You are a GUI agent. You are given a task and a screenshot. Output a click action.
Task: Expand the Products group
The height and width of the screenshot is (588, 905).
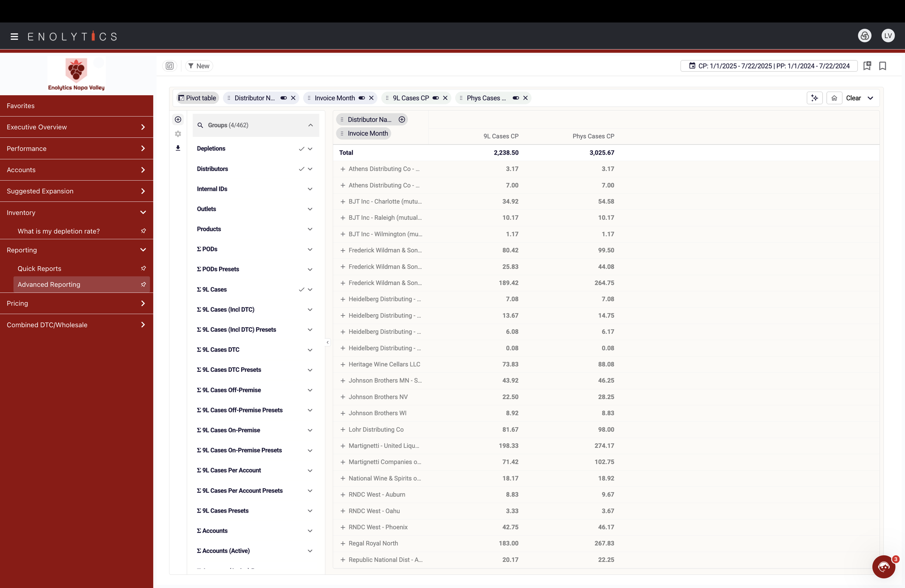point(310,229)
